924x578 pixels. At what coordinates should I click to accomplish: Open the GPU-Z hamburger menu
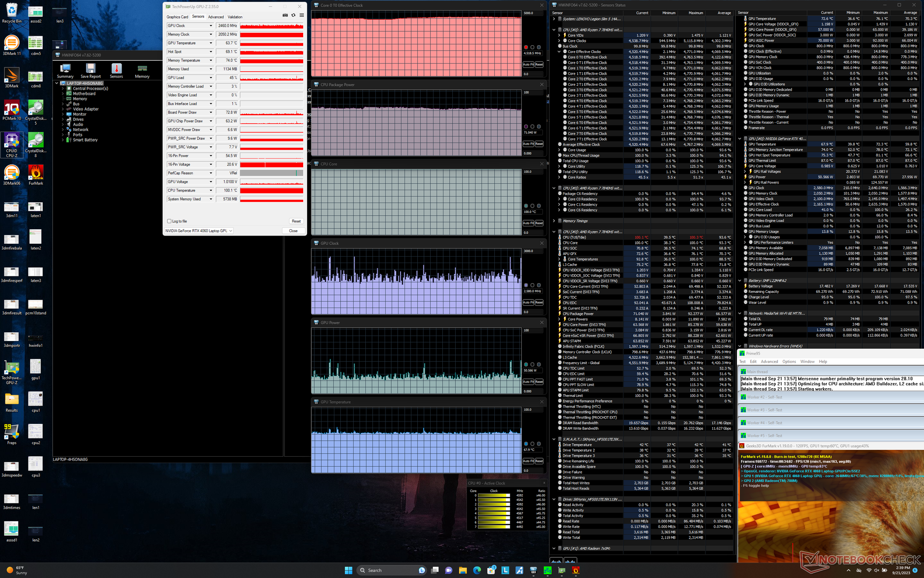pos(302,15)
